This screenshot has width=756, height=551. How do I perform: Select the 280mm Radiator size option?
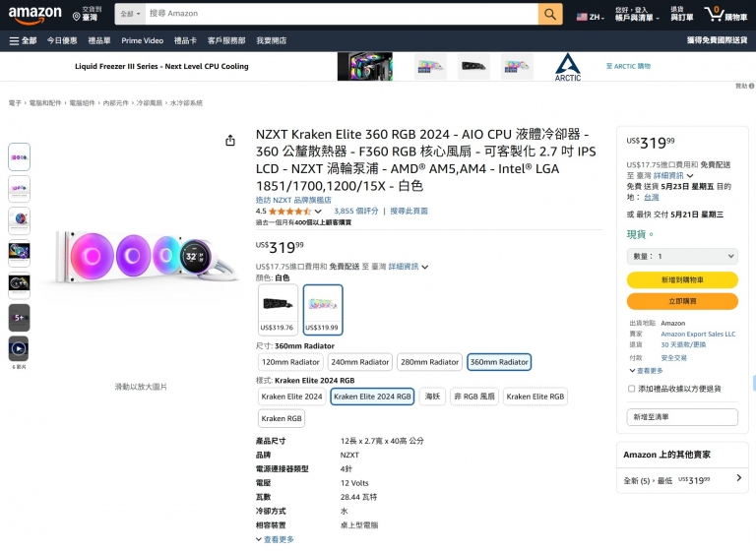(429, 362)
